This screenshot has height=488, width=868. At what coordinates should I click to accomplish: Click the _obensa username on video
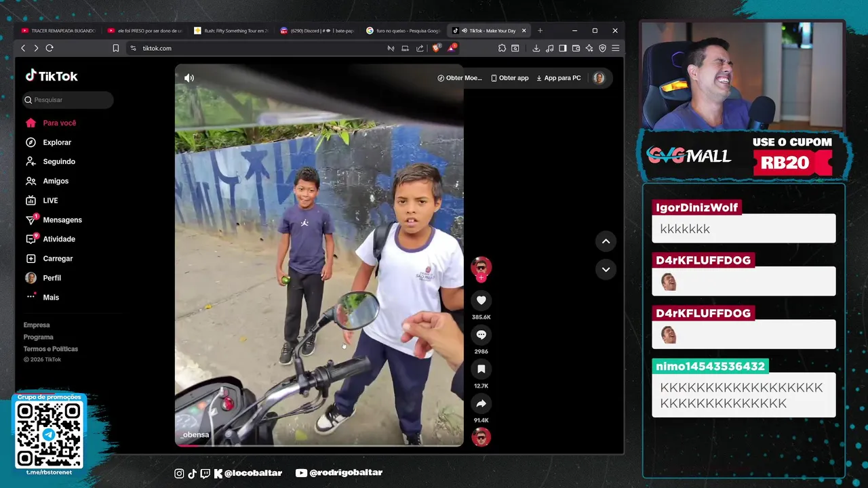point(196,434)
